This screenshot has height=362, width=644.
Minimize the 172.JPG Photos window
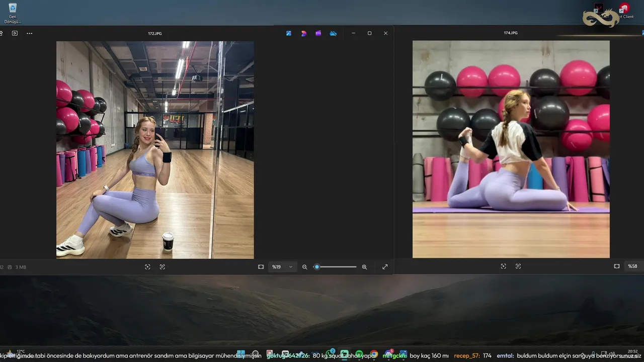pyautogui.click(x=353, y=33)
